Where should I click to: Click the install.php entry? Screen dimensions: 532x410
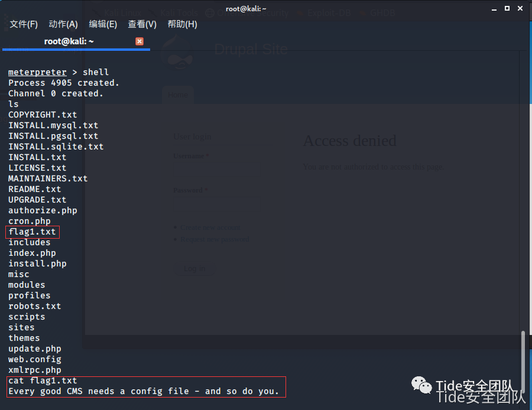(x=37, y=264)
